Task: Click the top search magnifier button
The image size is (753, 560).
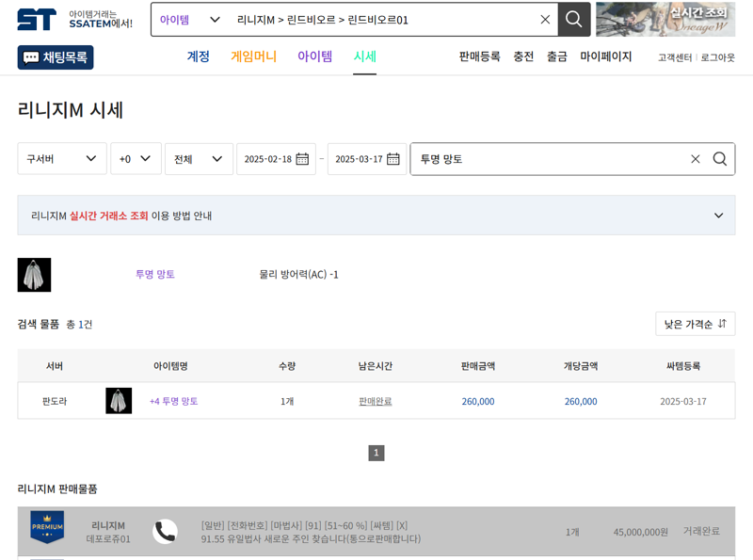Action: (x=574, y=19)
